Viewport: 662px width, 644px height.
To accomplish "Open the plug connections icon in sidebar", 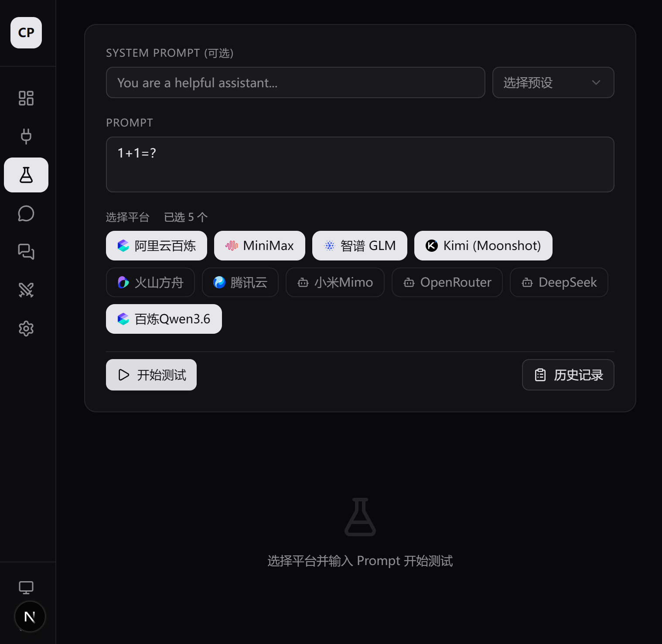I will point(26,136).
